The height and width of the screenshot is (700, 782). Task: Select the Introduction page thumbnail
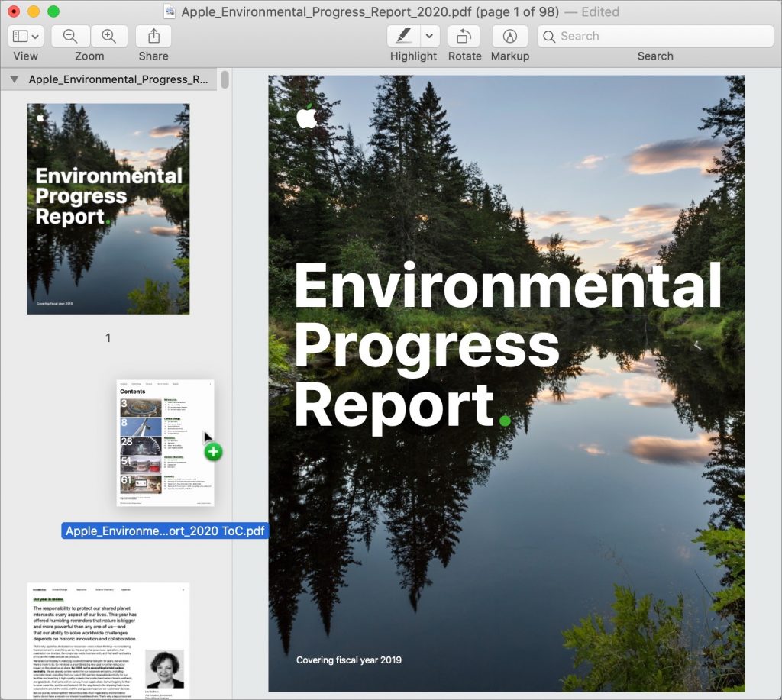point(108,640)
